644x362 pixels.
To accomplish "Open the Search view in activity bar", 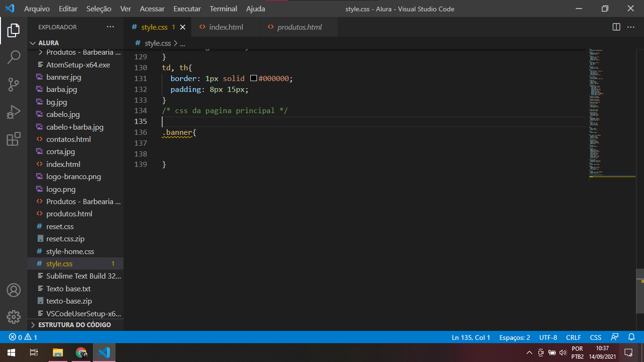I will click(x=14, y=58).
